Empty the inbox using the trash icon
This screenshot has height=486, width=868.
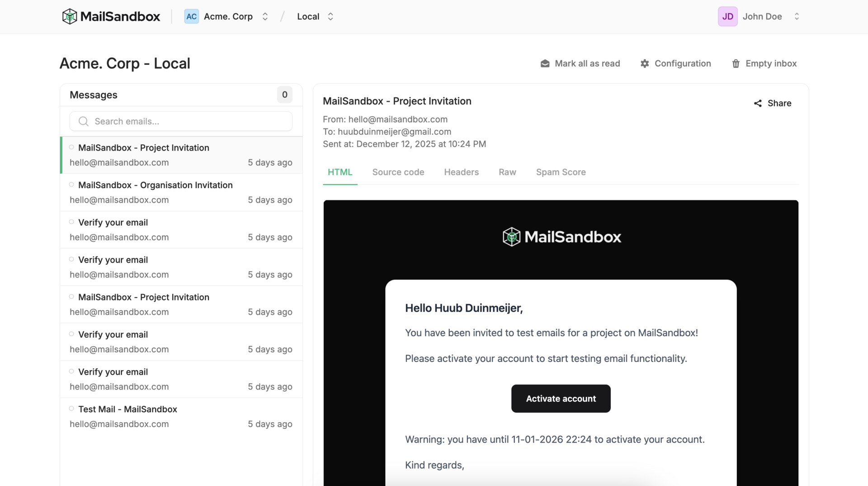[x=735, y=63]
